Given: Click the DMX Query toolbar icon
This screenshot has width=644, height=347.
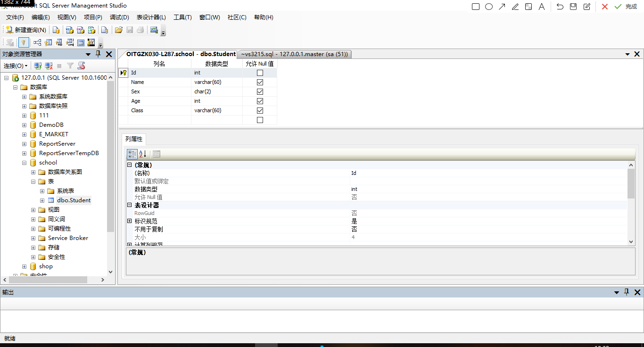Looking at the screenshot, I should tap(80, 30).
